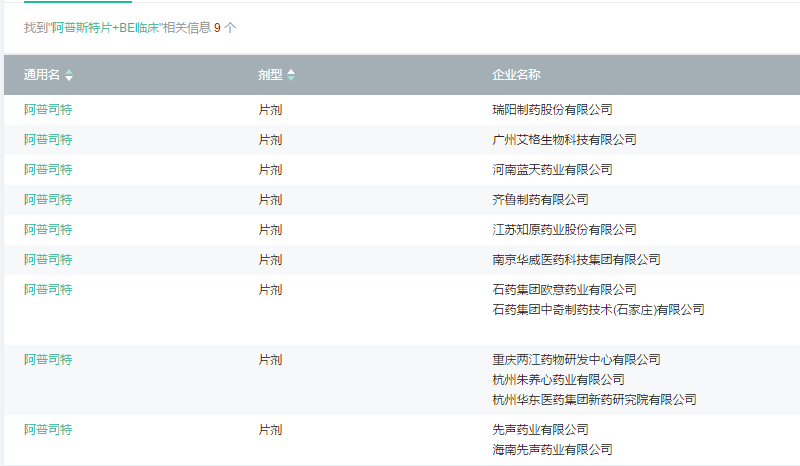Viewport: 800px width, 466px height.
Task: Select company 石药集团欧意药业有限公司
Action: [564, 290]
